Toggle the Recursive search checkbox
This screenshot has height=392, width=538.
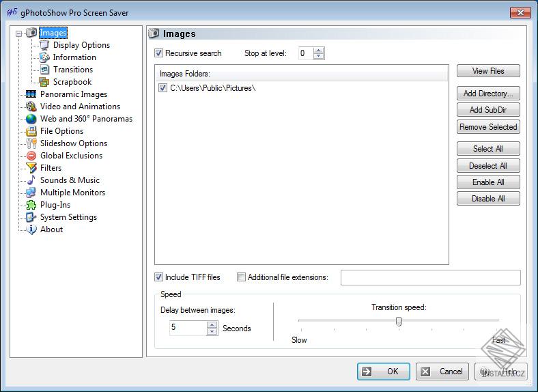(x=158, y=53)
